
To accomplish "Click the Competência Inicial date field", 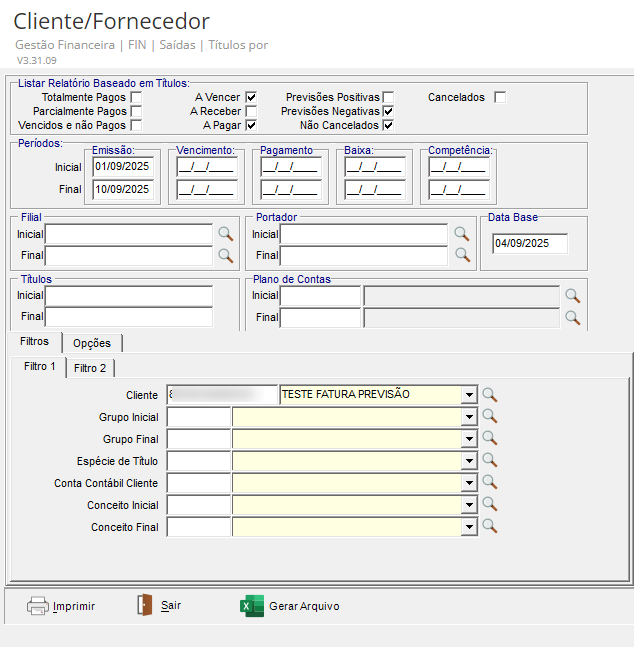I will coord(459,167).
